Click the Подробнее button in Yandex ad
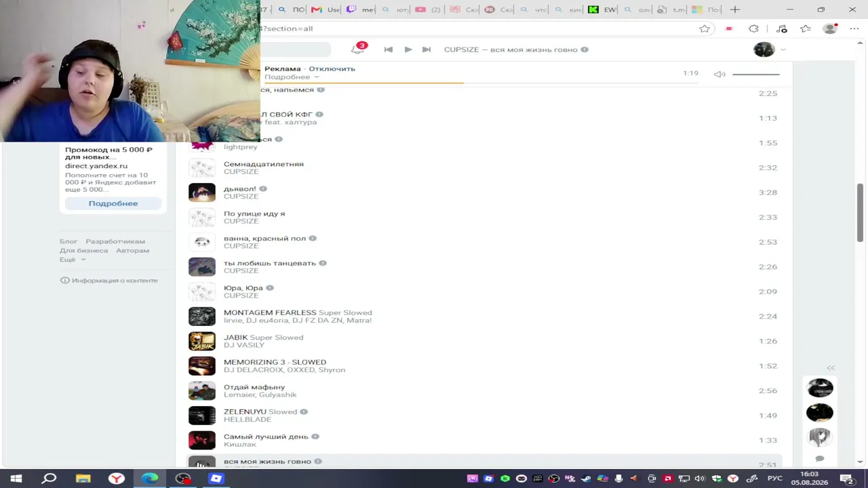This screenshot has height=488, width=868. pyautogui.click(x=113, y=203)
